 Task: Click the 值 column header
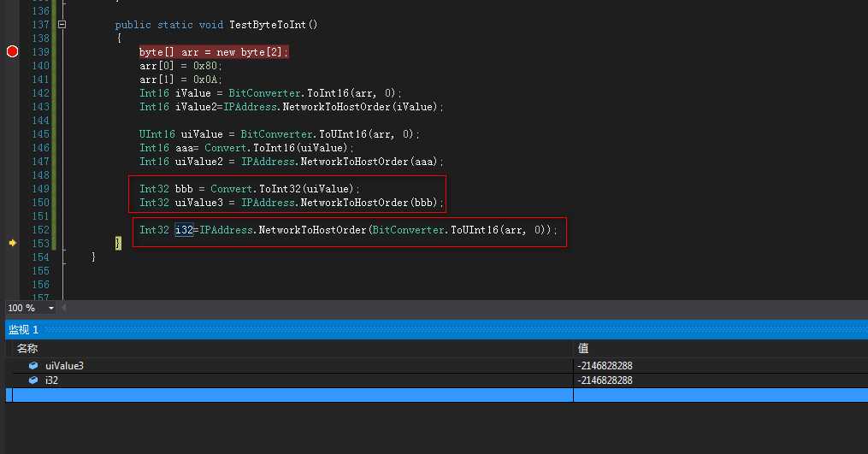coord(583,348)
